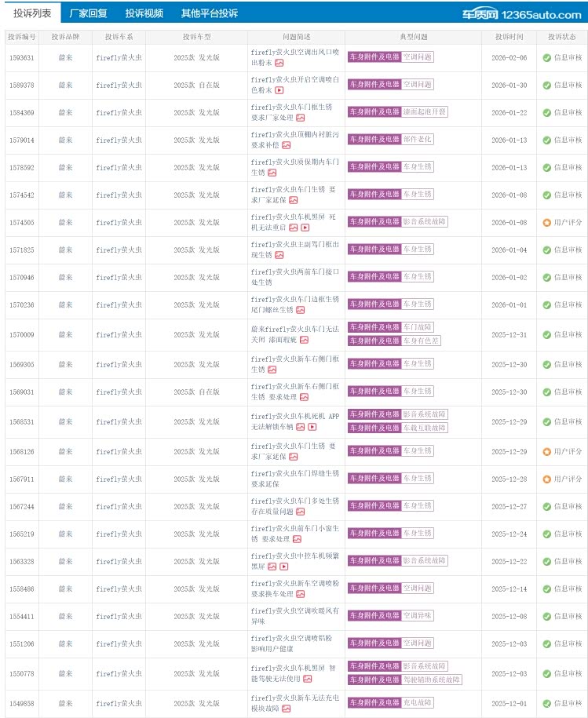Click the 车身生锈 tag in complaint 1578592

[x=418, y=166]
